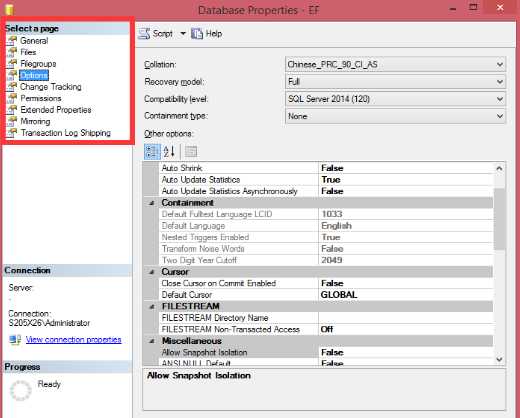
Task: Click scroll down arrow in options grid
Action: 499,359
